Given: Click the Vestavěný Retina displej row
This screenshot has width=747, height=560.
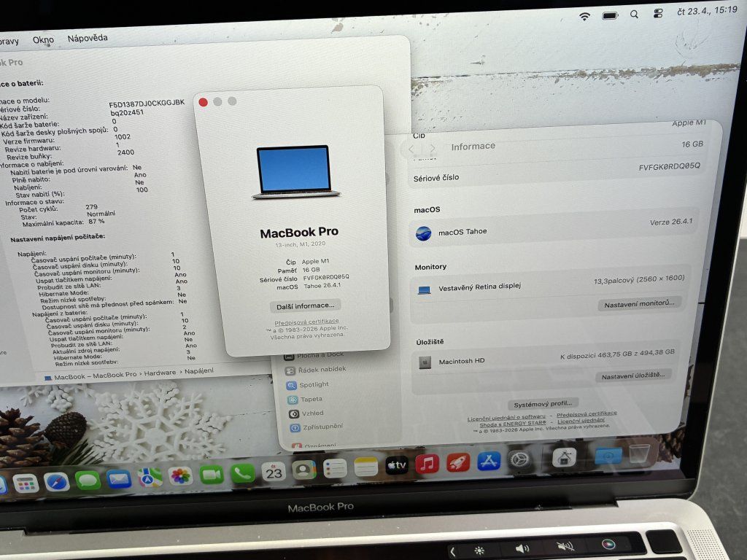Looking at the screenshot, I should (x=549, y=285).
